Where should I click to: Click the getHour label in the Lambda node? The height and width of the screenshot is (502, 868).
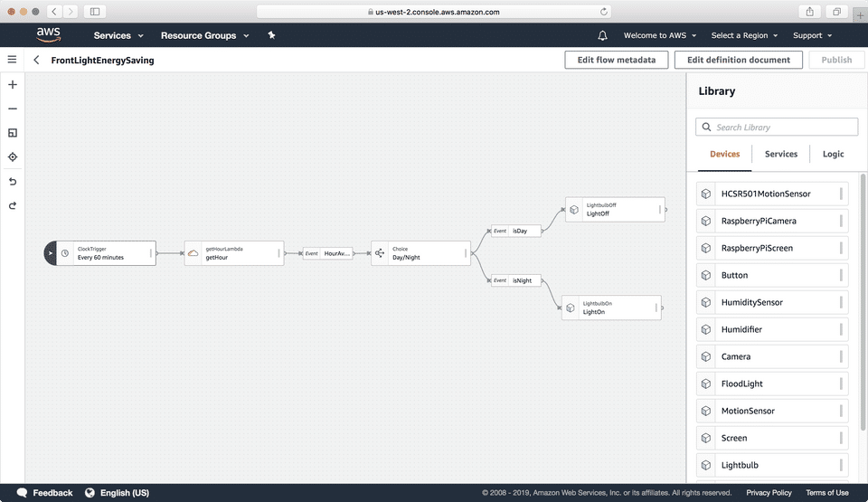point(216,258)
